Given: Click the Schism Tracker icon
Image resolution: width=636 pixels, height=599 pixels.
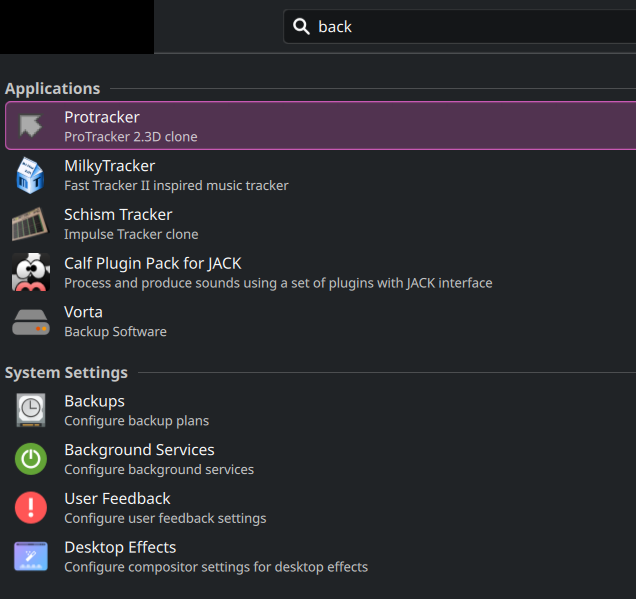Looking at the screenshot, I should point(31,224).
